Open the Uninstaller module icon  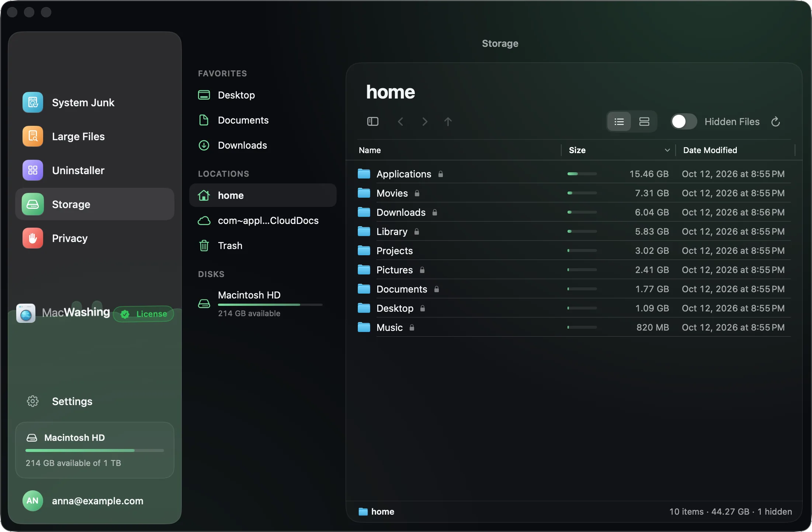coord(33,170)
